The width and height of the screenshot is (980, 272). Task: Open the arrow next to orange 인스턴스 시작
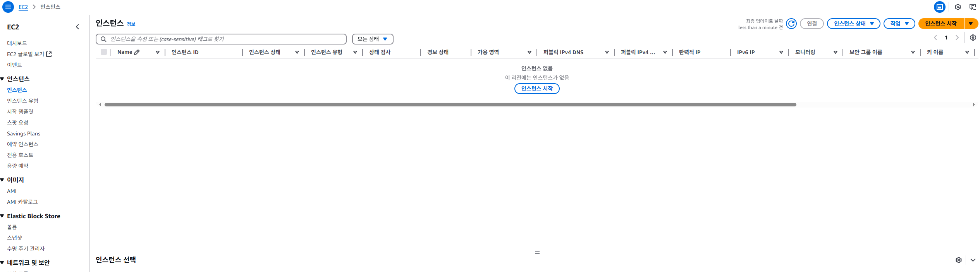pos(971,24)
